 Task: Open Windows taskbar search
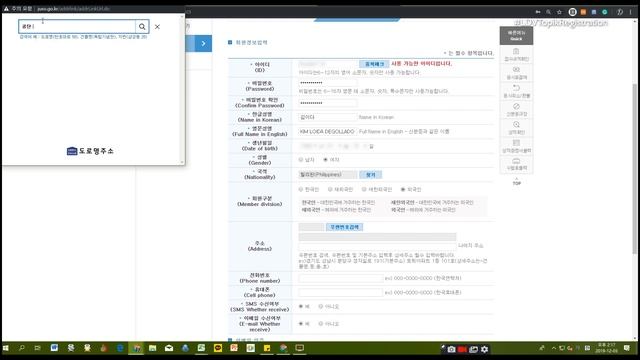pyautogui.click(x=22, y=348)
